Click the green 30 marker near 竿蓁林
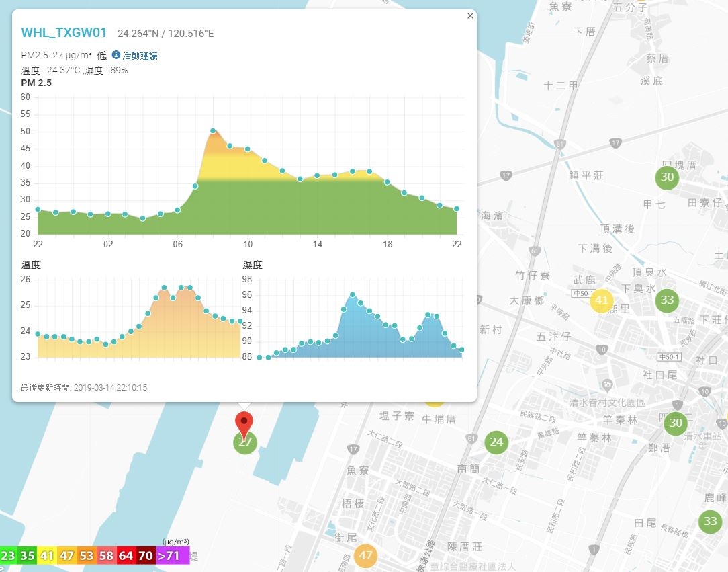 tap(676, 423)
